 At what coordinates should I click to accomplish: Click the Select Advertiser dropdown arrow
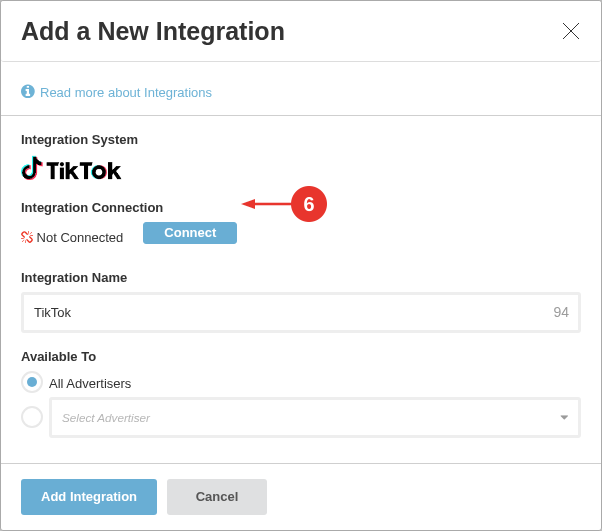tap(564, 417)
